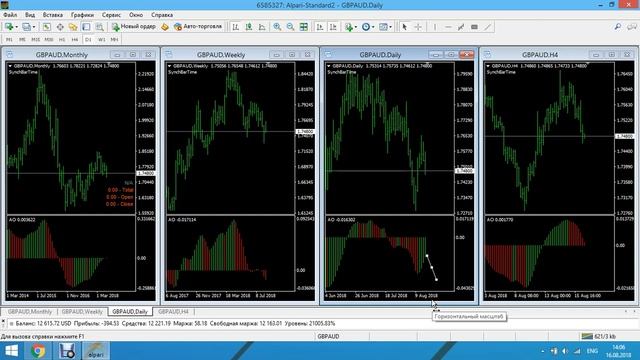Toggle Chart Shift
The width and height of the screenshot is (640, 360).
(x=333, y=27)
